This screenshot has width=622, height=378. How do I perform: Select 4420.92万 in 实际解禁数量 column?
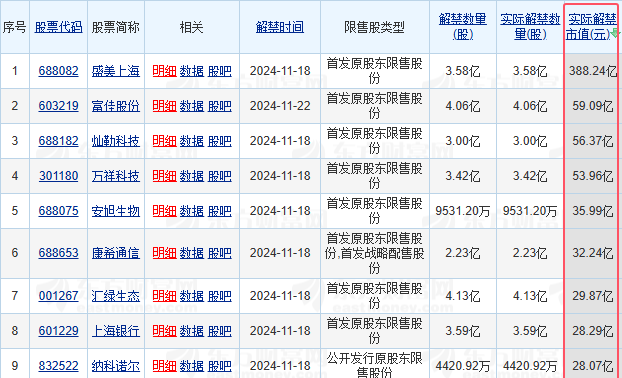(530, 365)
